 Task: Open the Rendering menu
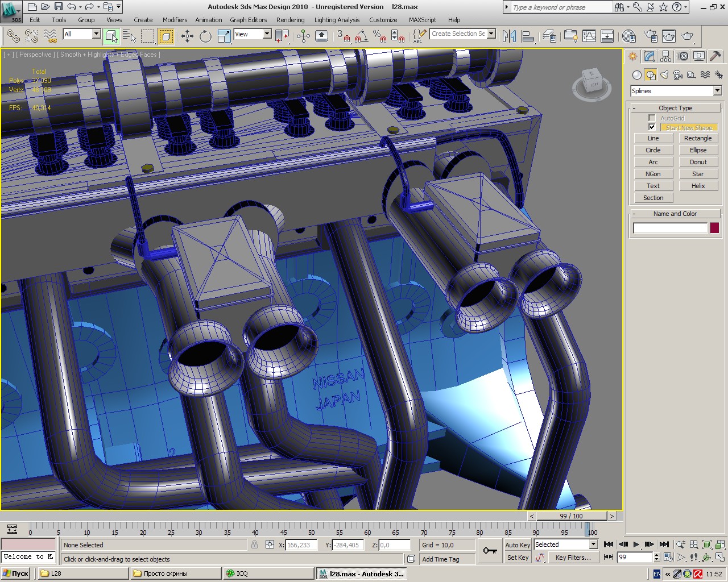tap(291, 20)
